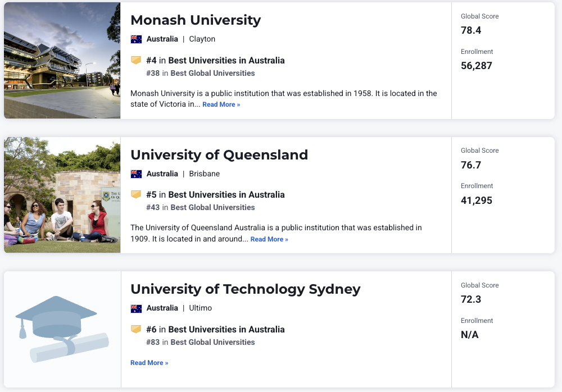Image resolution: width=562 pixels, height=392 pixels.
Task: Click Read More under University of Technology Sydney
Action: pos(149,363)
